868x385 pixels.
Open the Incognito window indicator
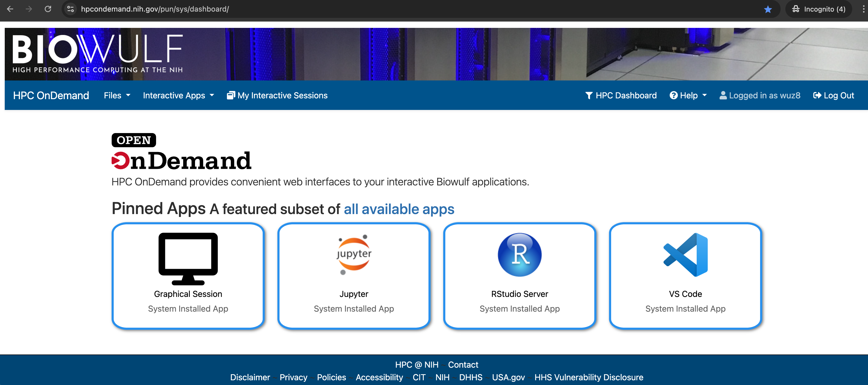point(818,9)
